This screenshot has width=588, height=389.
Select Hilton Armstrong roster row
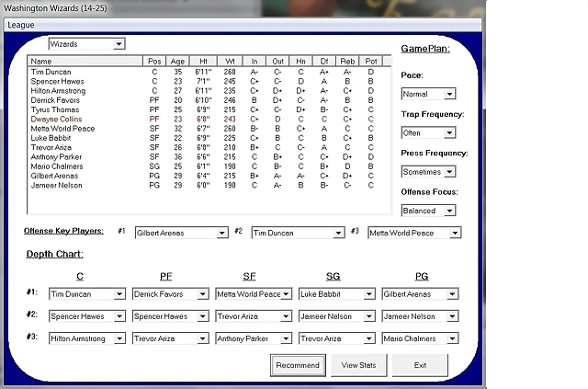tap(209, 91)
